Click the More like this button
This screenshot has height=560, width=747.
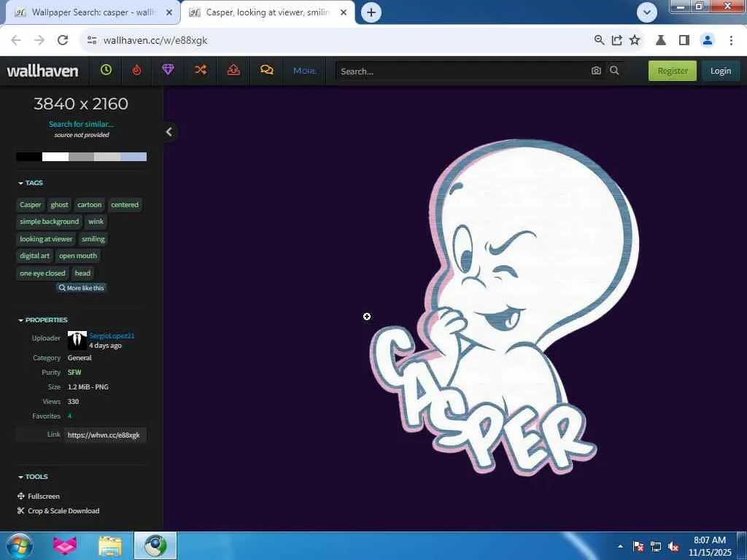82,287
